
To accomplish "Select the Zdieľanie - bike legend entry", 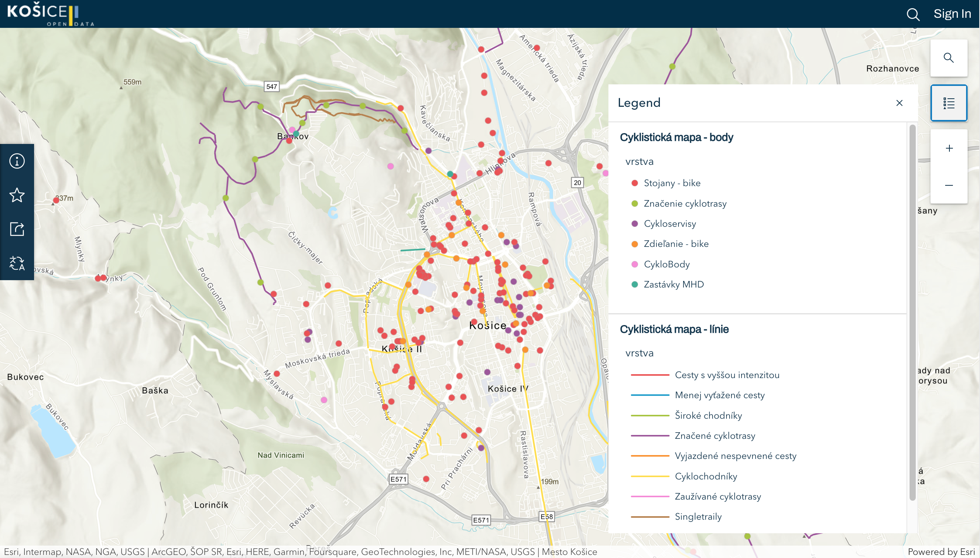I will [x=676, y=243].
